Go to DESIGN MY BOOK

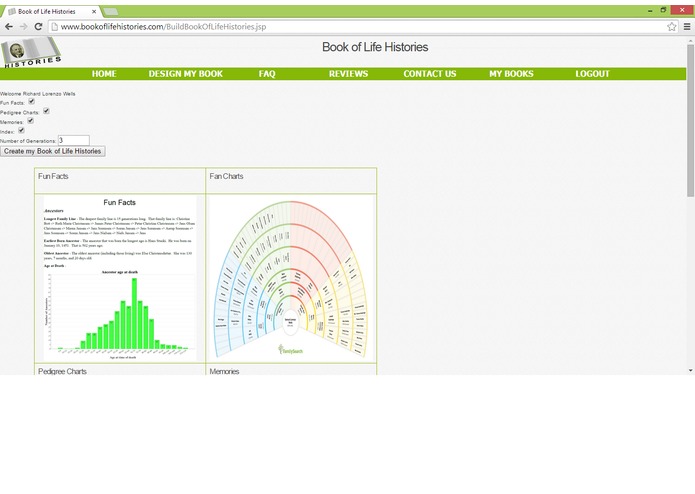pyautogui.click(x=186, y=74)
